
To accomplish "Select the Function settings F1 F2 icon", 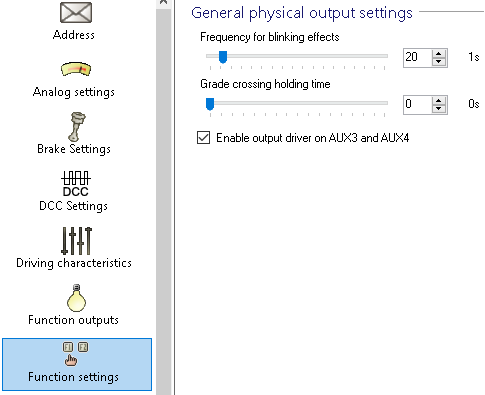I will coord(75,354).
